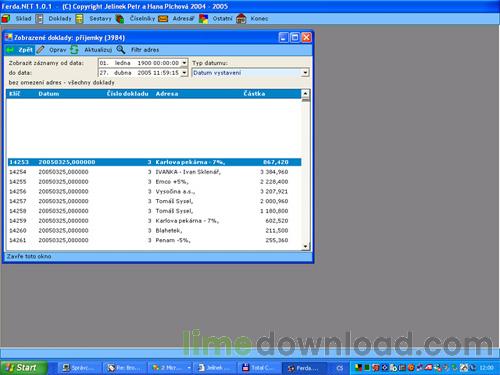Switch to the Jelínek taskbar button
This screenshot has height=375, width=500.
click(213, 368)
